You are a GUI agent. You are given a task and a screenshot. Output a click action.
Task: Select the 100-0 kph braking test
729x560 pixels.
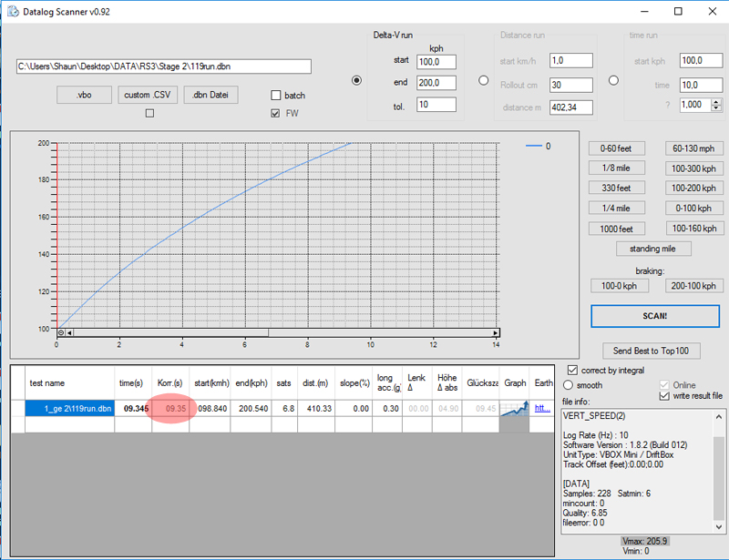pos(620,285)
